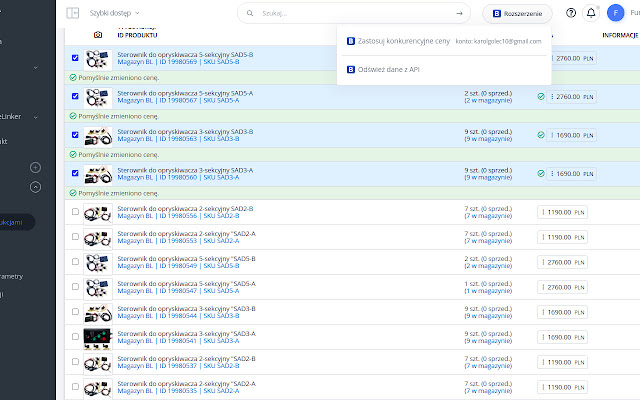640x400 pixels.
Task: Open the three-dots menu on 1190.00 price, ID 19980553
Action: pyautogui.click(x=543, y=237)
